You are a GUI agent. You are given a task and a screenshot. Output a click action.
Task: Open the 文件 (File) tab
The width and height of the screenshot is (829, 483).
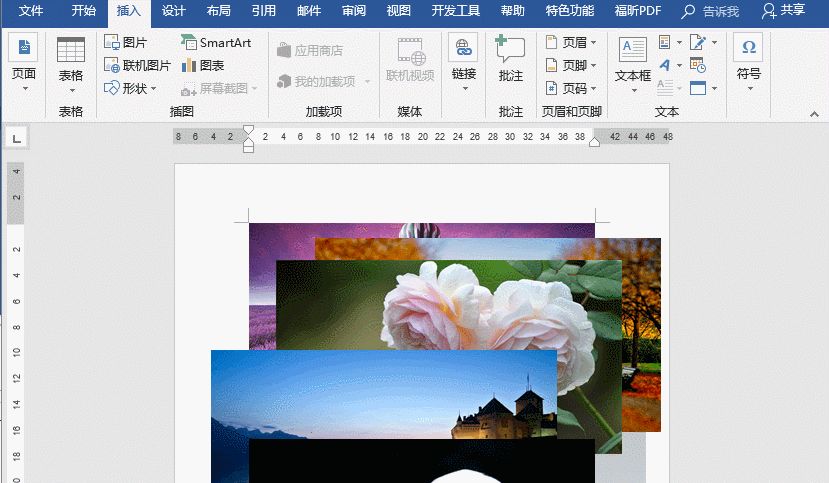31,11
